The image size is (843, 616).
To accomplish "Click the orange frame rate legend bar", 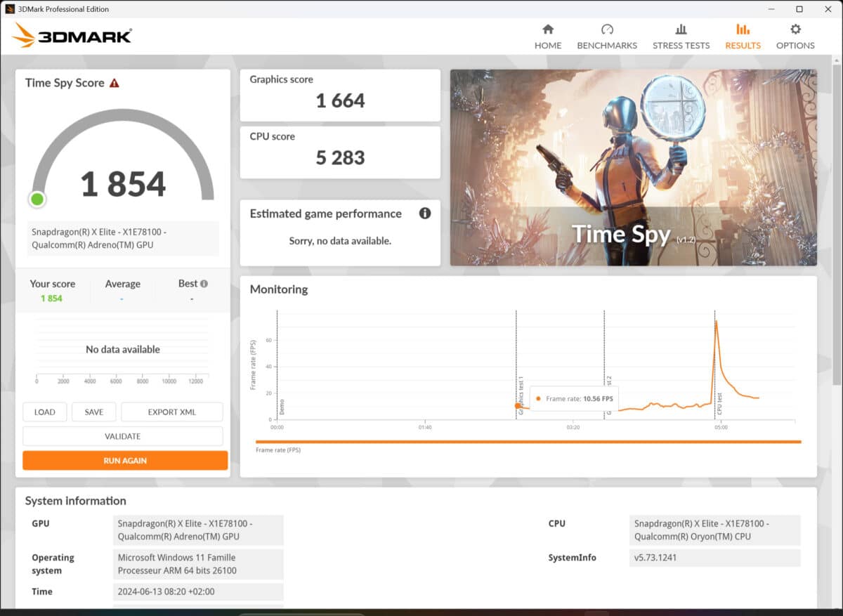I will [x=528, y=442].
